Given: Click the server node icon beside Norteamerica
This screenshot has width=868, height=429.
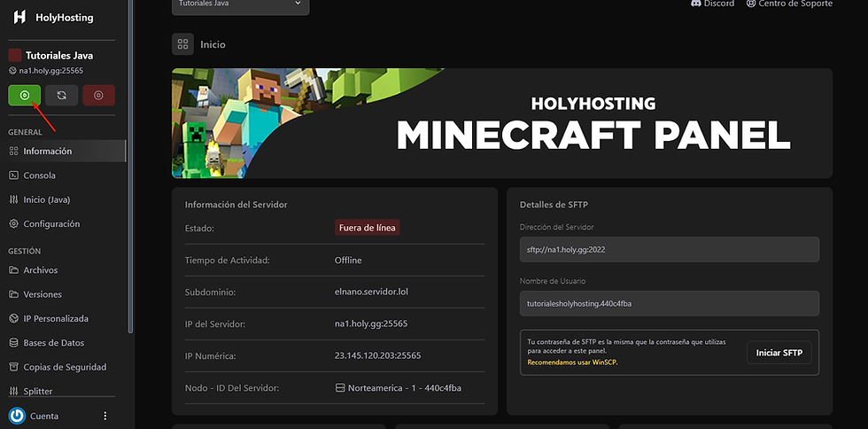Looking at the screenshot, I should click(340, 388).
